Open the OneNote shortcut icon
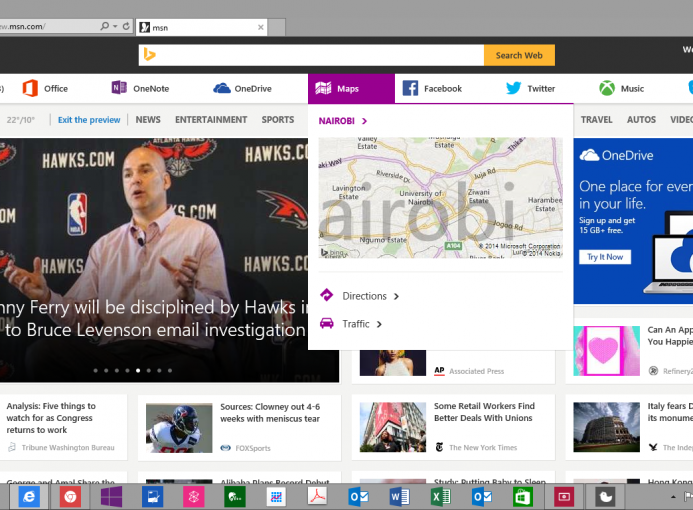693x510 pixels. tap(119, 88)
